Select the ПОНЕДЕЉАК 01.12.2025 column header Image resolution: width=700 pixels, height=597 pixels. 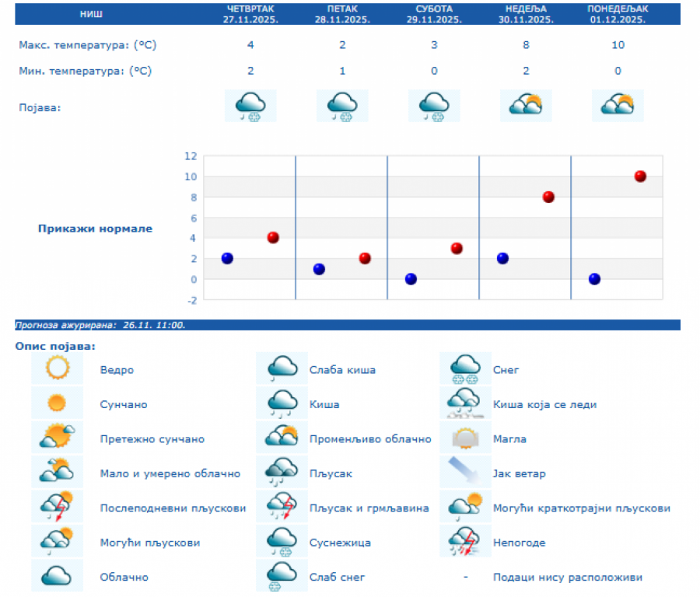tap(618, 14)
